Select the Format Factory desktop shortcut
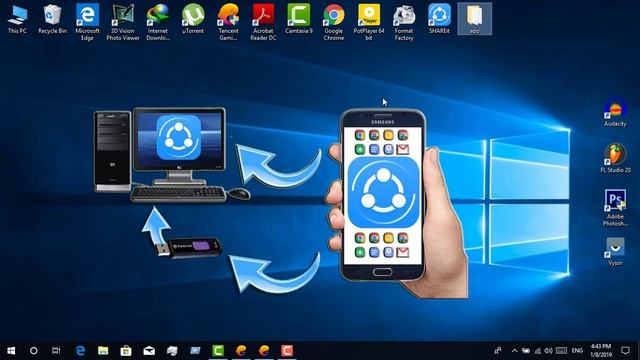 404,22
